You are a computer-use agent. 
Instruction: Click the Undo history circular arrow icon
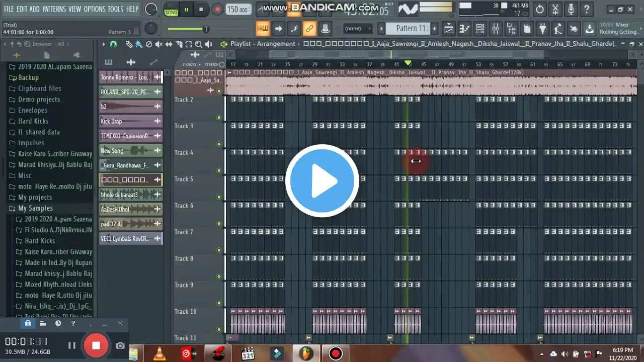click(540, 9)
